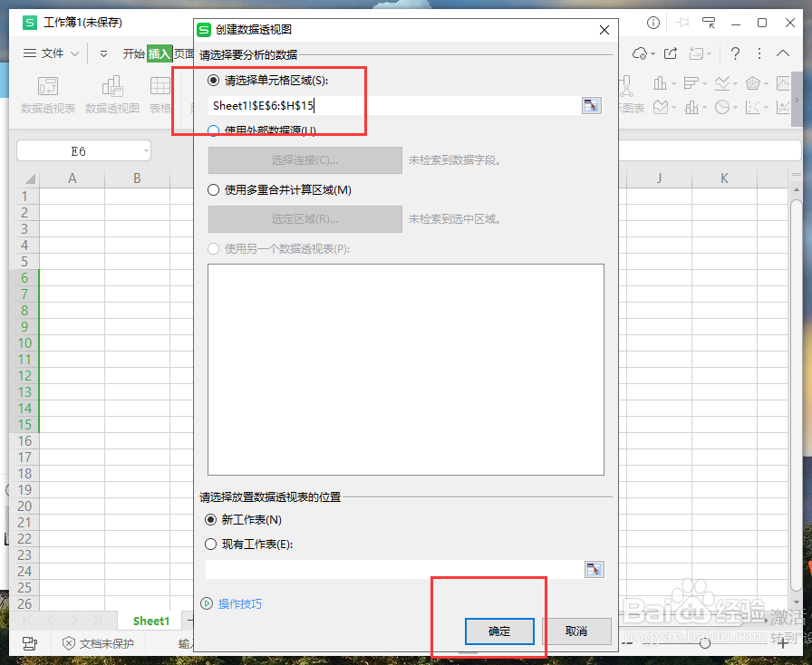This screenshot has width=812, height=665.
Task: Open the 文件 menu
Action: pyautogui.click(x=52, y=53)
